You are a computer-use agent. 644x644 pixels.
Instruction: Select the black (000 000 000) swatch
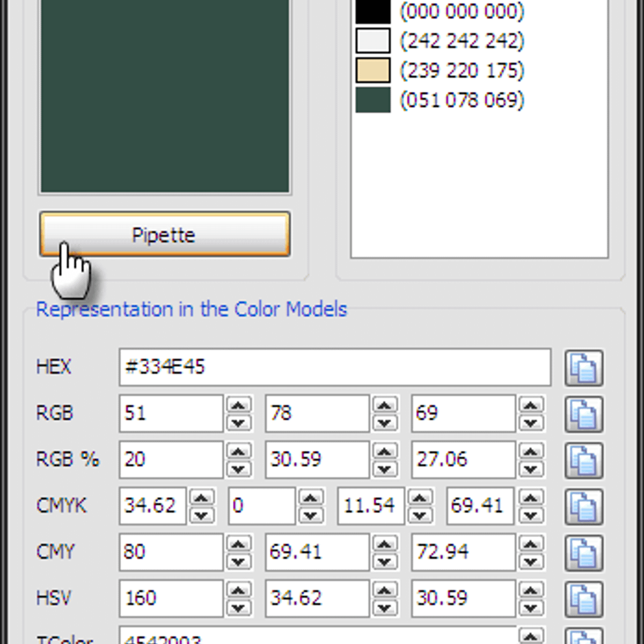(x=373, y=12)
